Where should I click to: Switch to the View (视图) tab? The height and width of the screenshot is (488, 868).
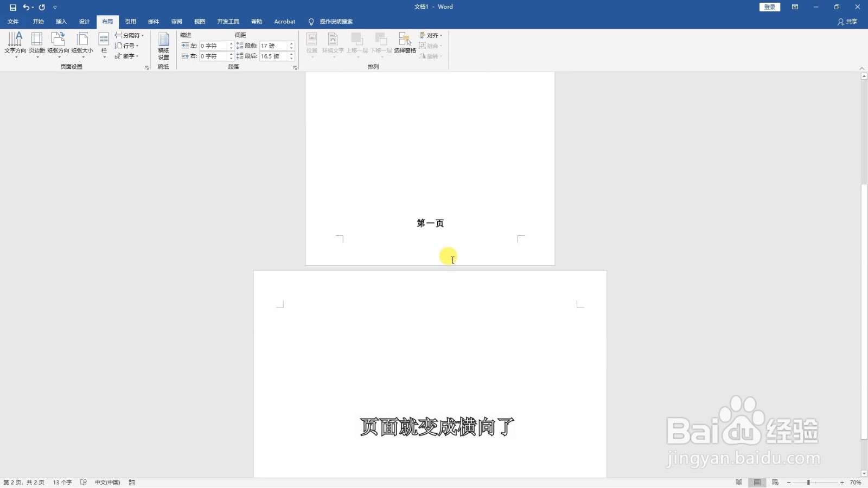(x=200, y=22)
